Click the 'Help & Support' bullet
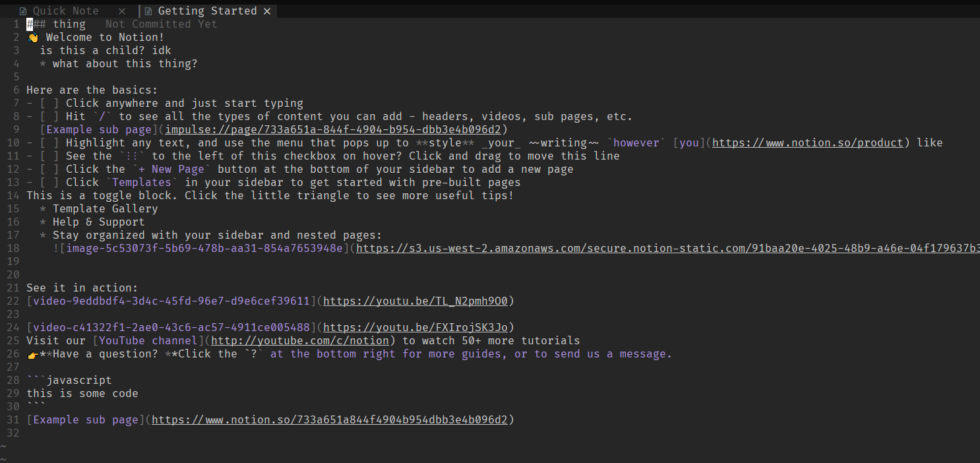 click(x=99, y=222)
